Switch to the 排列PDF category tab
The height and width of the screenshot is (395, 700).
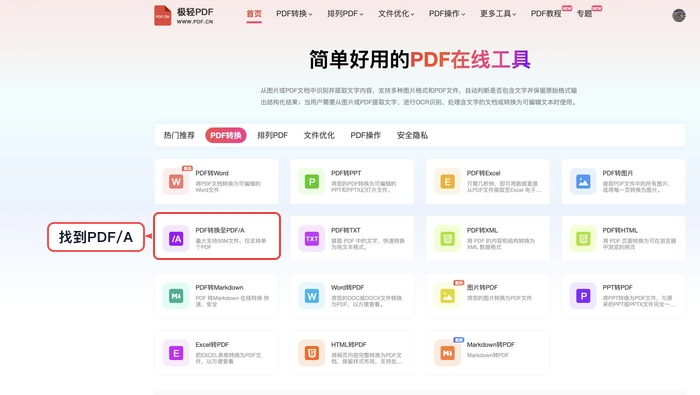point(272,135)
